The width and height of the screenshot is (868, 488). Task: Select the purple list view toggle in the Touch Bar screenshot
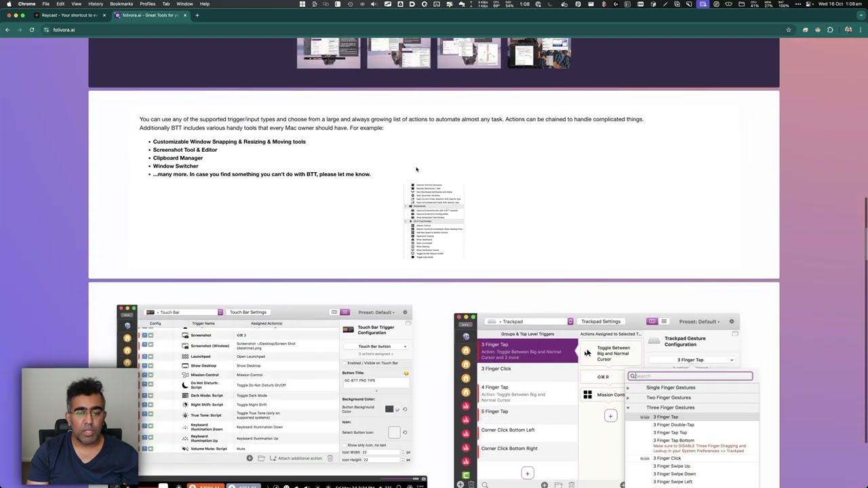pyautogui.click(x=344, y=312)
